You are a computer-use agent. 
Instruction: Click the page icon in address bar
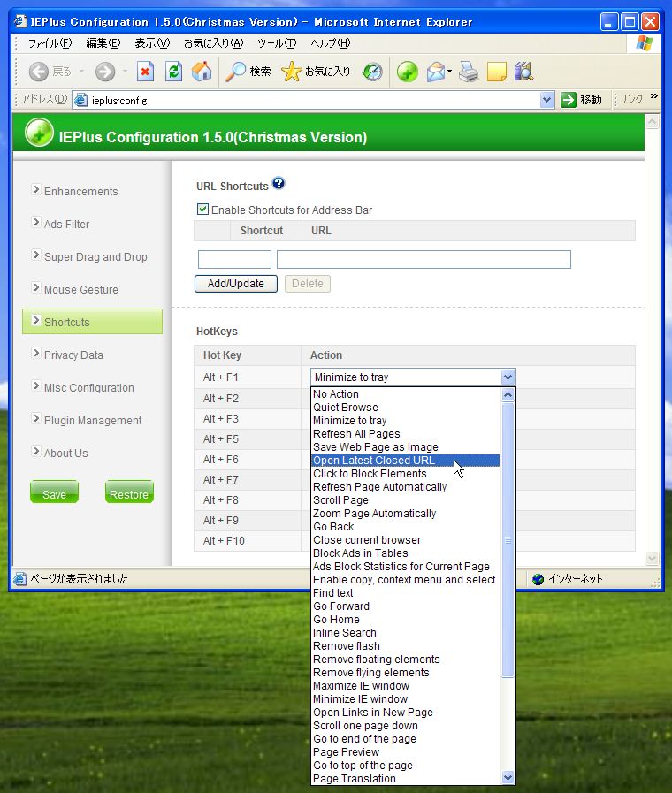80,100
